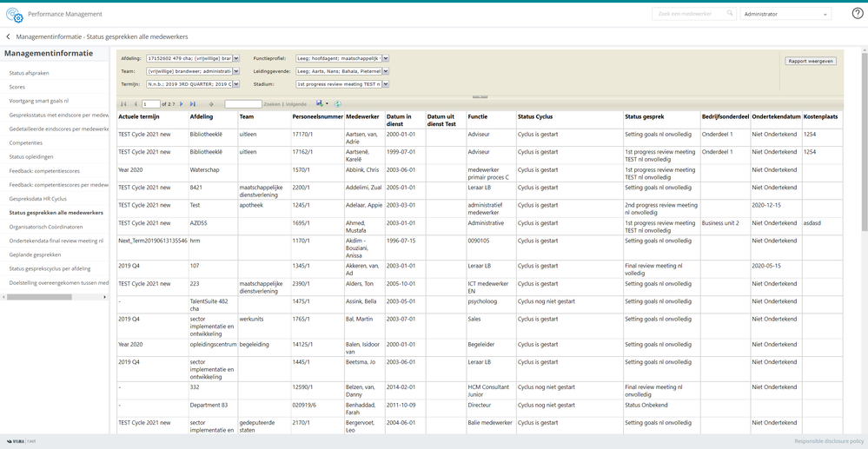Click the sidebar horizontal scrollbar
Image resolution: width=868 pixels, height=449 pixels.
pyautogui.click(x=39, y=297)
